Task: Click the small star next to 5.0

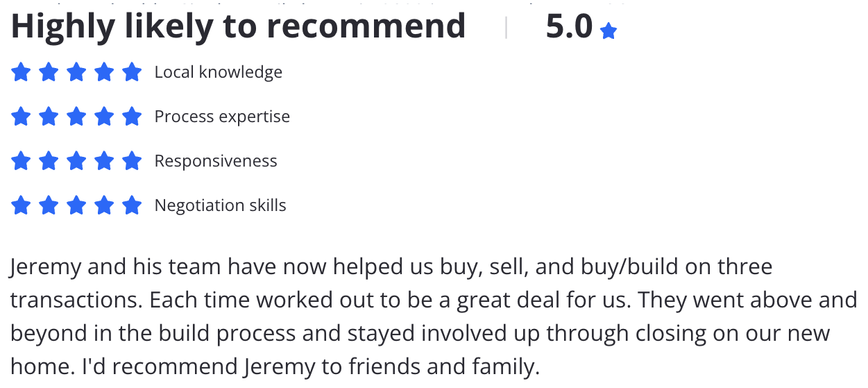Action: tap(609, 31)
